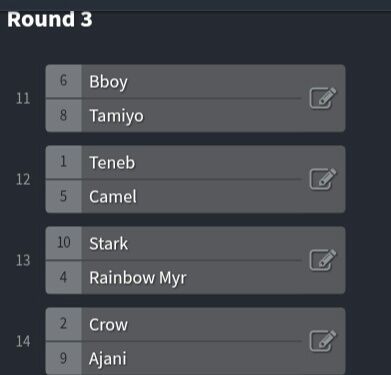This screenshot has height=375, width=391.
Task: Select participant Camel in match 12
Action: [x=113, y=197]
